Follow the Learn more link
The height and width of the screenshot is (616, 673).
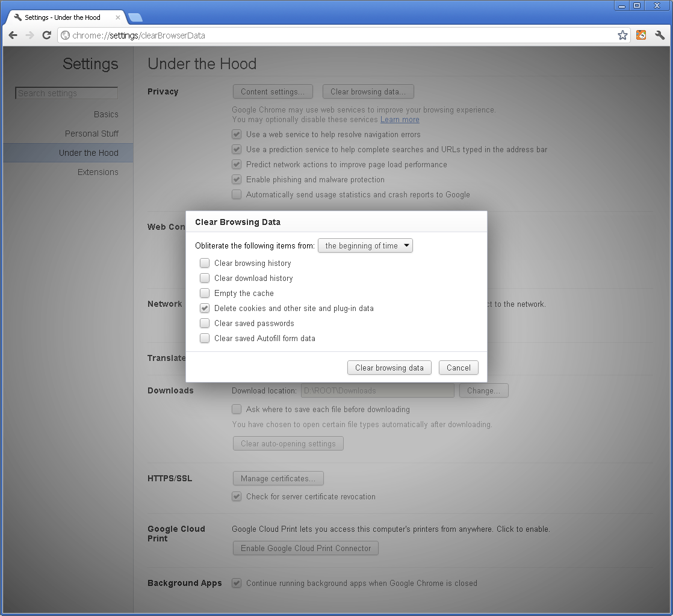[400, 120]
